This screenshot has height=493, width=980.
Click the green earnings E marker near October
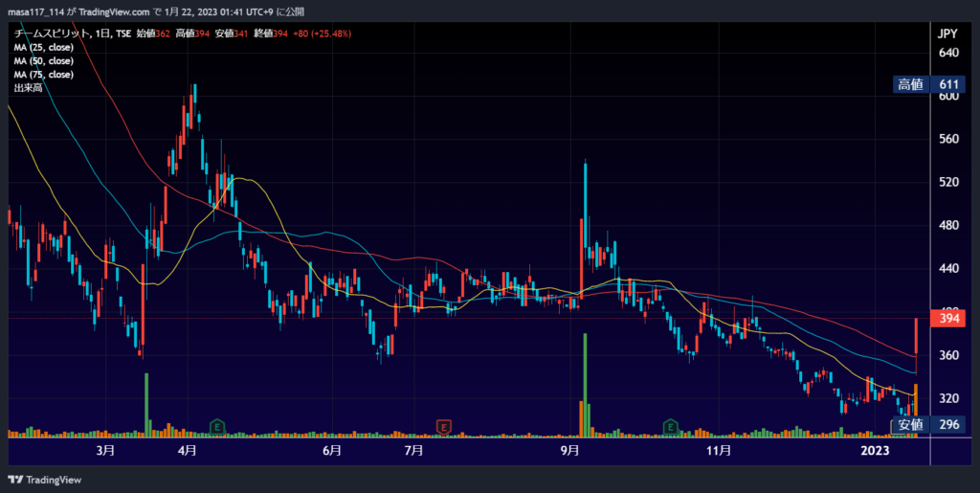point(671,427)
